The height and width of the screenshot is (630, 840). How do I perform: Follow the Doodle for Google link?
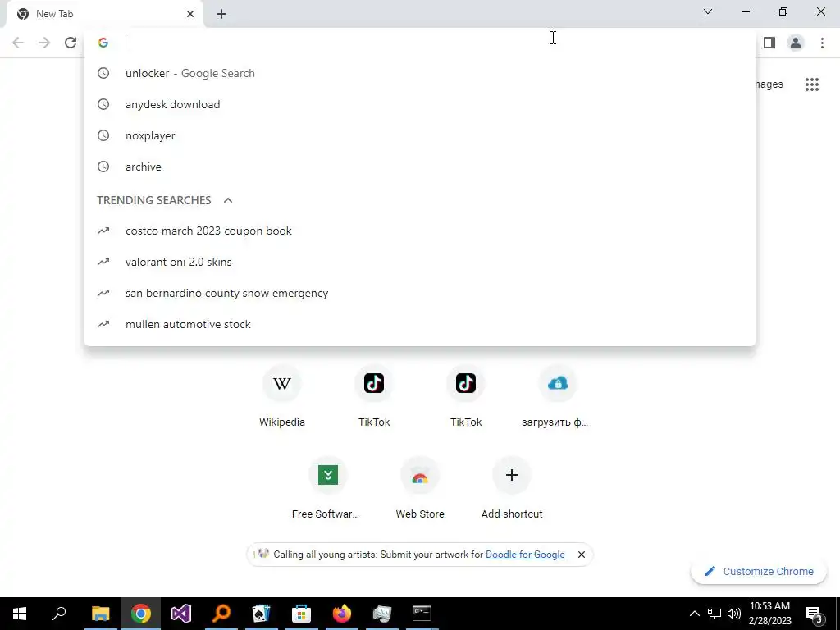525,555
